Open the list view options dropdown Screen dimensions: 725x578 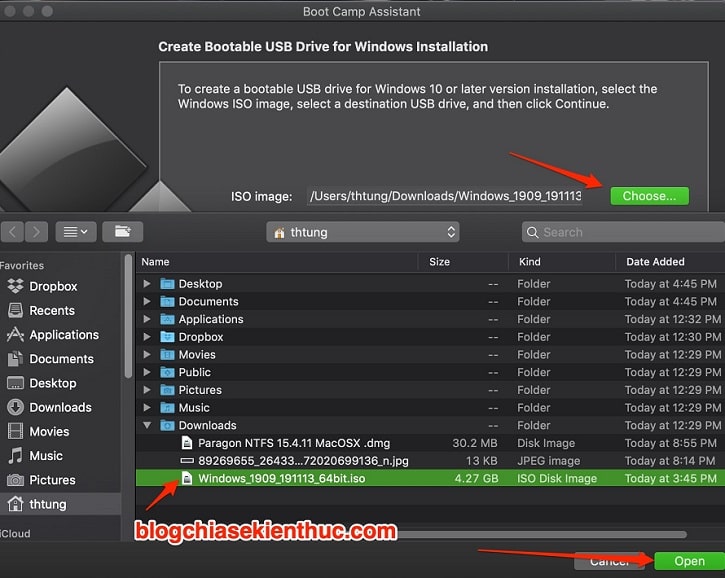pos(76,232)
